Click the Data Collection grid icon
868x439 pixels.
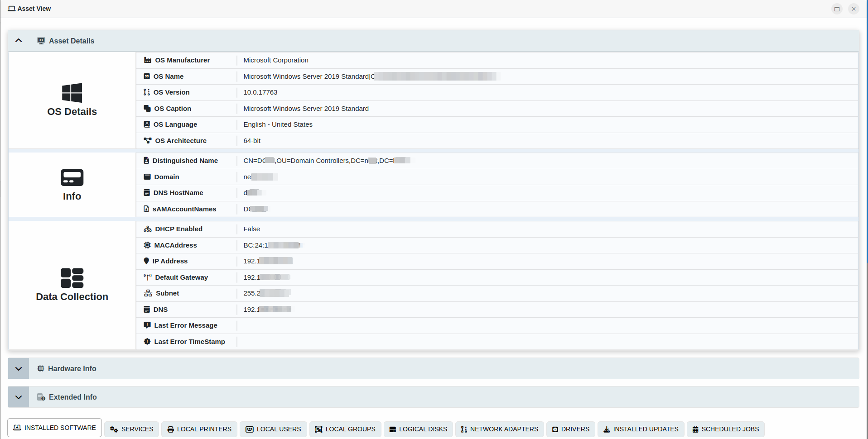point(72,278)
